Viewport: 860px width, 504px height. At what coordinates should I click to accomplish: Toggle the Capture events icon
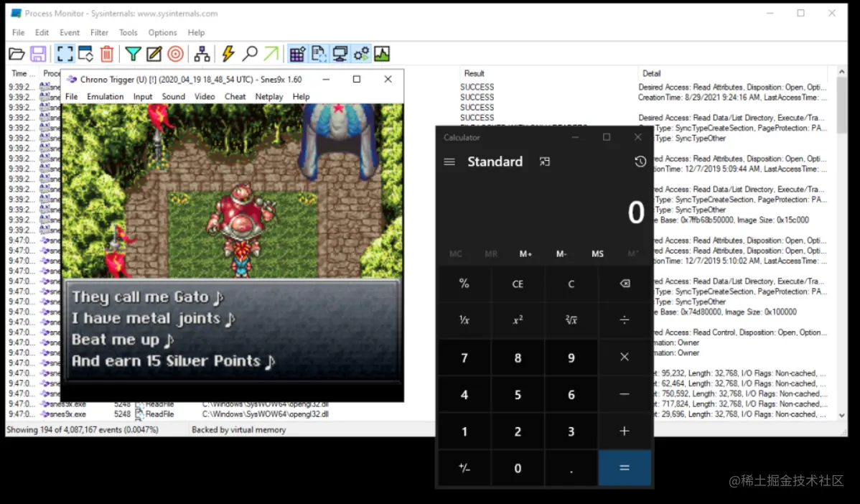(x=65, y=54)
